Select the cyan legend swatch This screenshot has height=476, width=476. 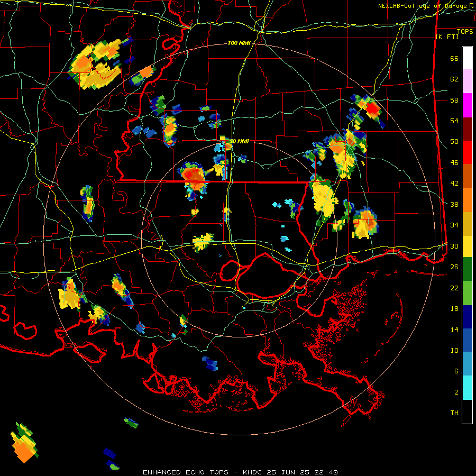467,388
